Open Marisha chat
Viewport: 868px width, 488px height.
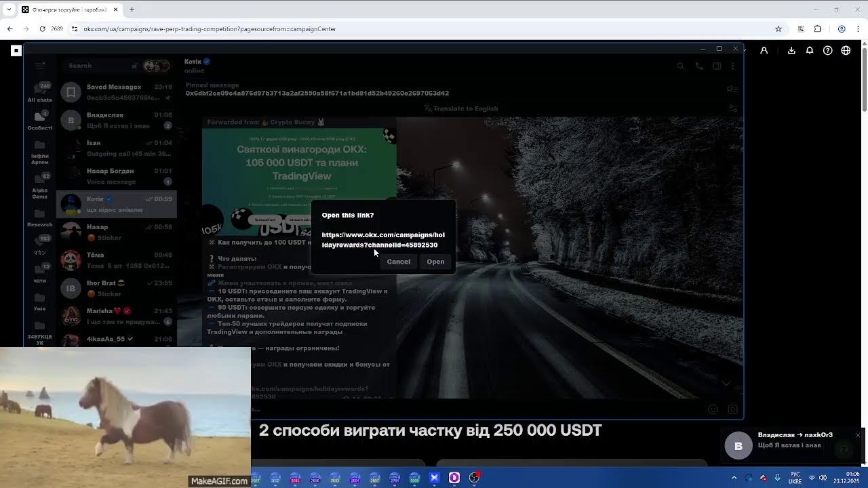click(117, 316)
